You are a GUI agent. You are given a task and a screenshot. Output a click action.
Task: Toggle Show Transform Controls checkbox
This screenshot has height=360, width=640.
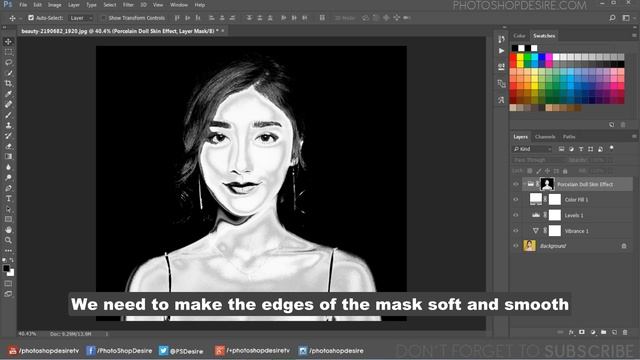coord(103,18)
